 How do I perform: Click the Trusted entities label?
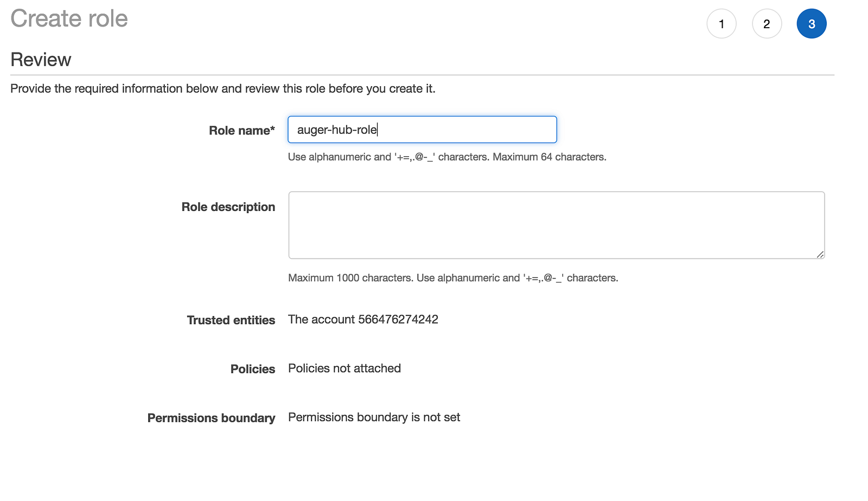click(x=231, y=320)
